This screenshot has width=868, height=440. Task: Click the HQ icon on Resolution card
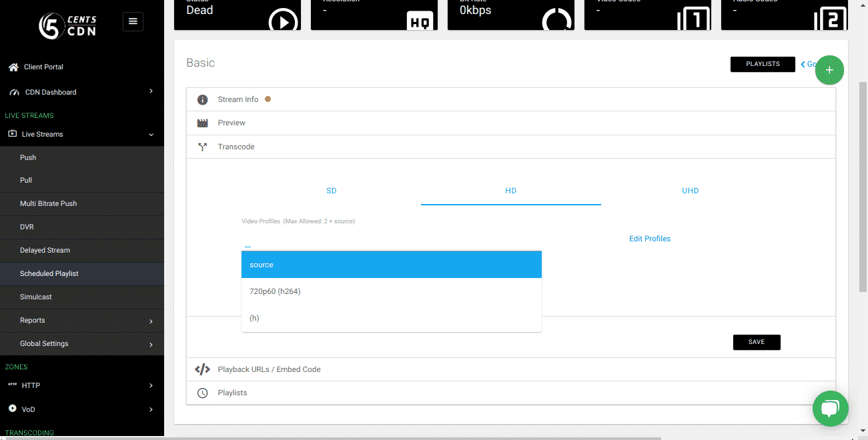tap(420, 22)
